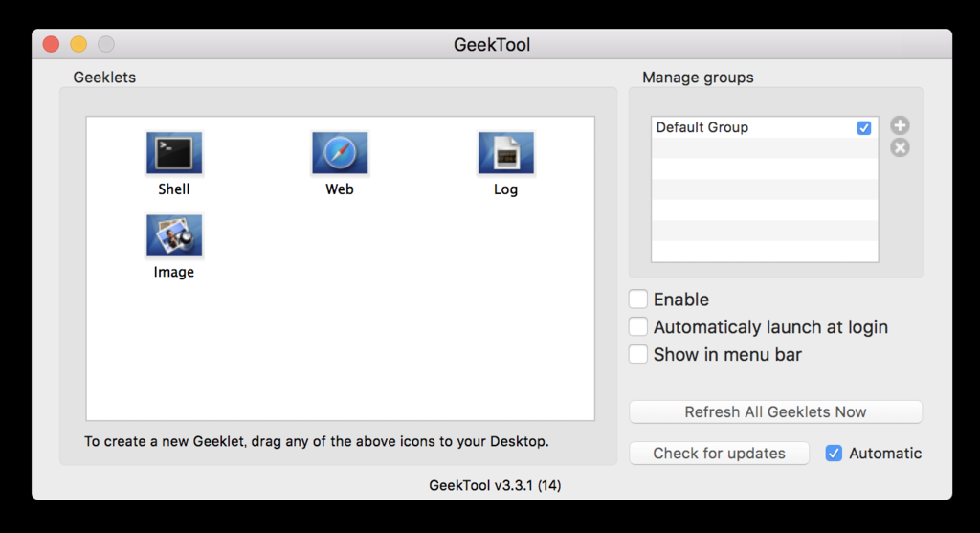Remove group with the x icon
This screenshot has width=980, height=533.
pos(900,148)
